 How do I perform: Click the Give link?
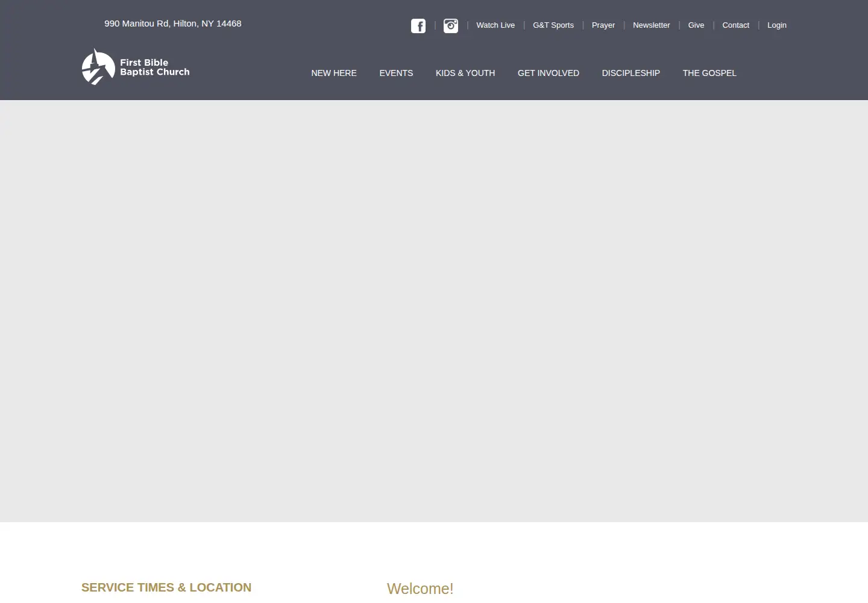696,25
